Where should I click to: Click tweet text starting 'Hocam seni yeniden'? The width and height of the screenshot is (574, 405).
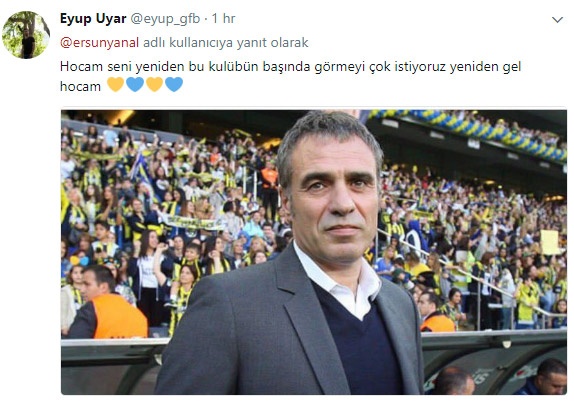(x=290, y=76)
